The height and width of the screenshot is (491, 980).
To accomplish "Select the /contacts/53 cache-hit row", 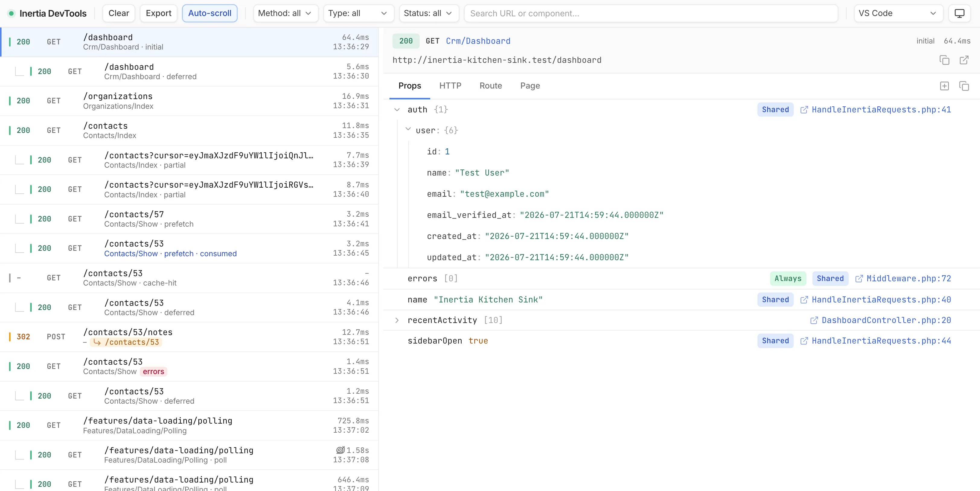I will pos(189,278).
